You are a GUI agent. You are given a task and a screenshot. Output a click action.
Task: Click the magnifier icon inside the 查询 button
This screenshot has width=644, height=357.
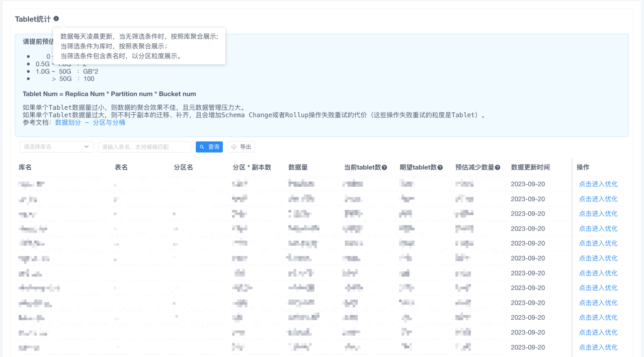pos(201,147)
